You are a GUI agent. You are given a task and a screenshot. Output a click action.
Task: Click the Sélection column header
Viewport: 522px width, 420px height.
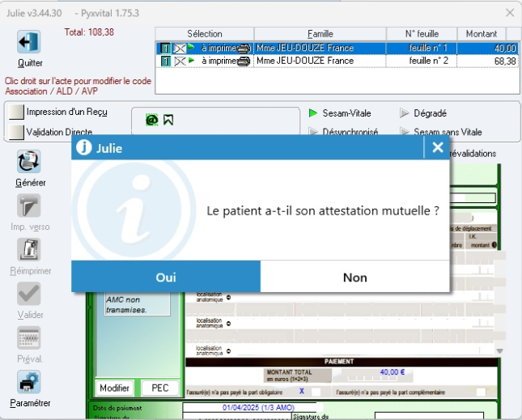coord(204,34)
